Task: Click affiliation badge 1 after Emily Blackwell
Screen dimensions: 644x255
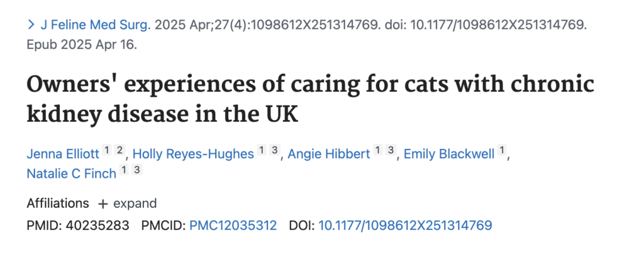Action: point(502,151)
